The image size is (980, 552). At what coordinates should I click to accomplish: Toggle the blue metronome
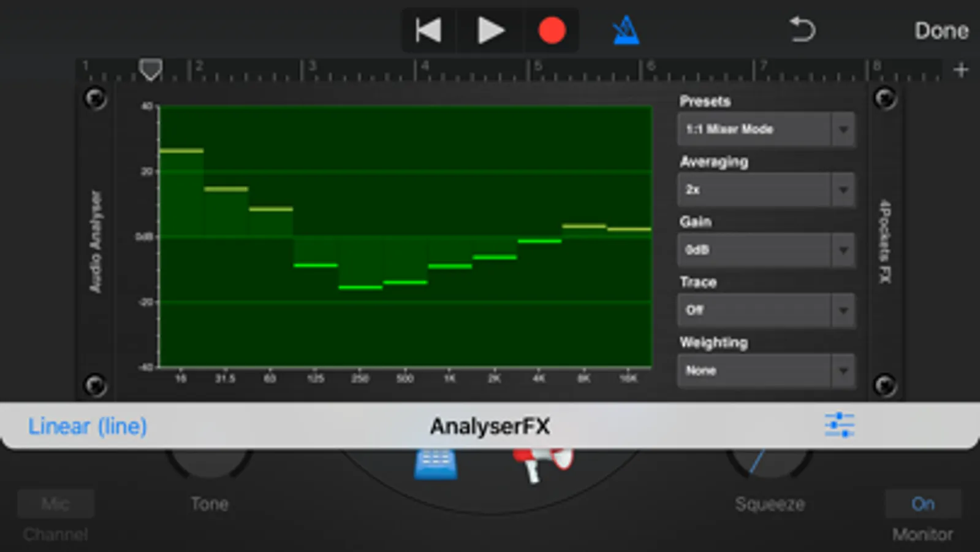click(626, 30)
